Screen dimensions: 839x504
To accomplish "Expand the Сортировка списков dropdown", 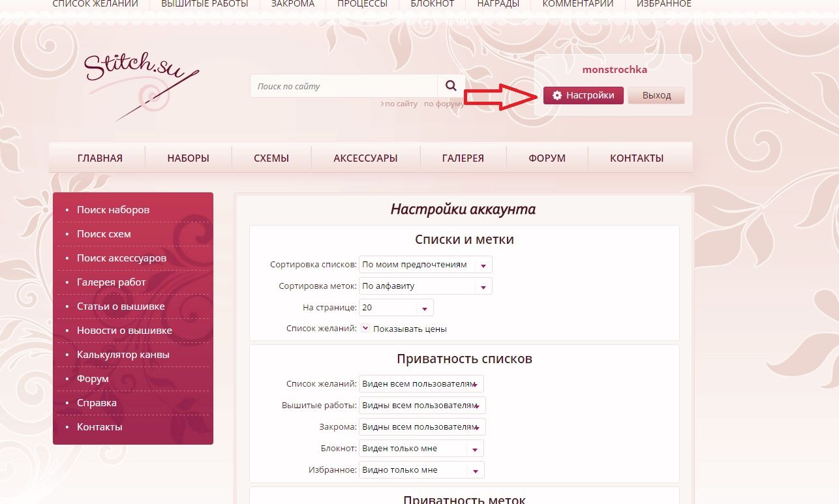I will coord(425,265).
